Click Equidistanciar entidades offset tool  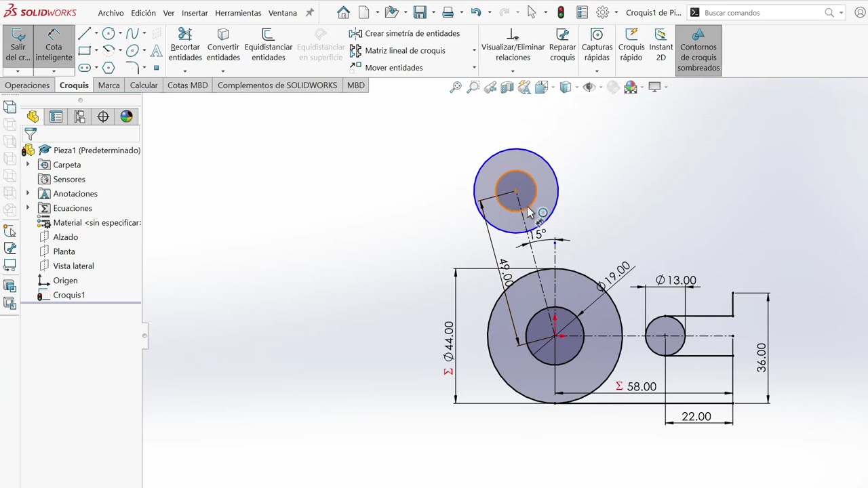click(269, 45)
